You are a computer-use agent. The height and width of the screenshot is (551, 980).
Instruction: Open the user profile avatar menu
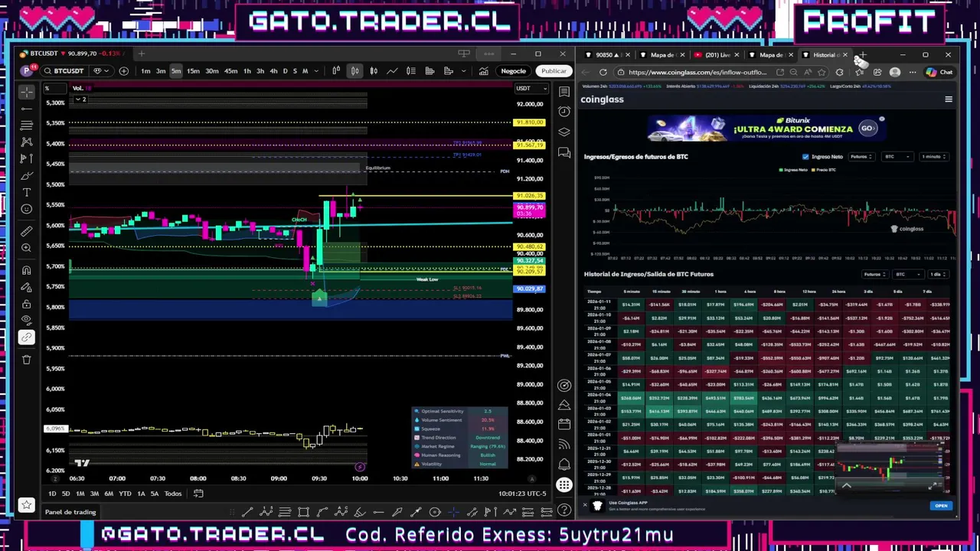coord(28,71)
